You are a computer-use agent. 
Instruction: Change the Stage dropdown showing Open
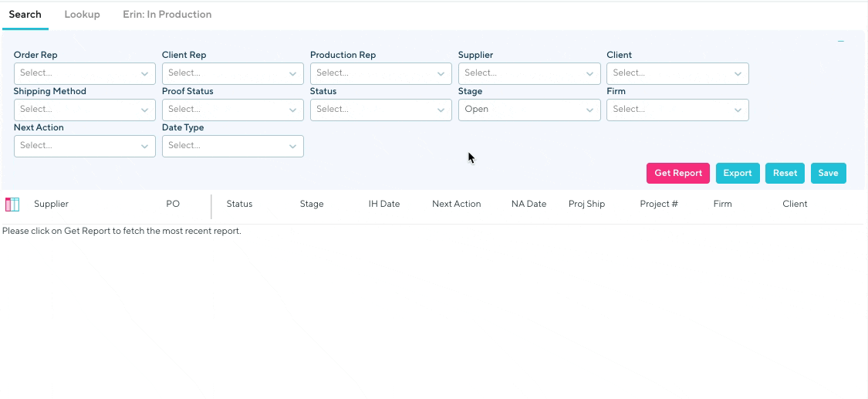tap(529, 110)
